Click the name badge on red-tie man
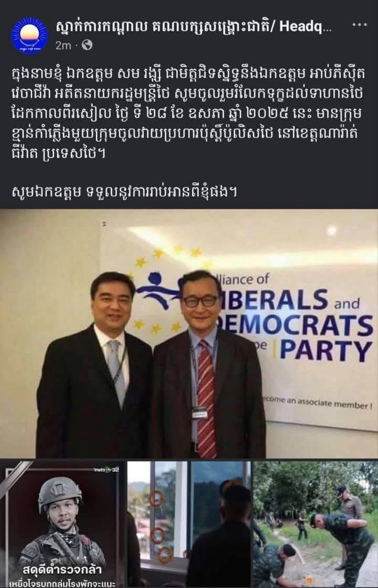 click(x=200, y=413)
